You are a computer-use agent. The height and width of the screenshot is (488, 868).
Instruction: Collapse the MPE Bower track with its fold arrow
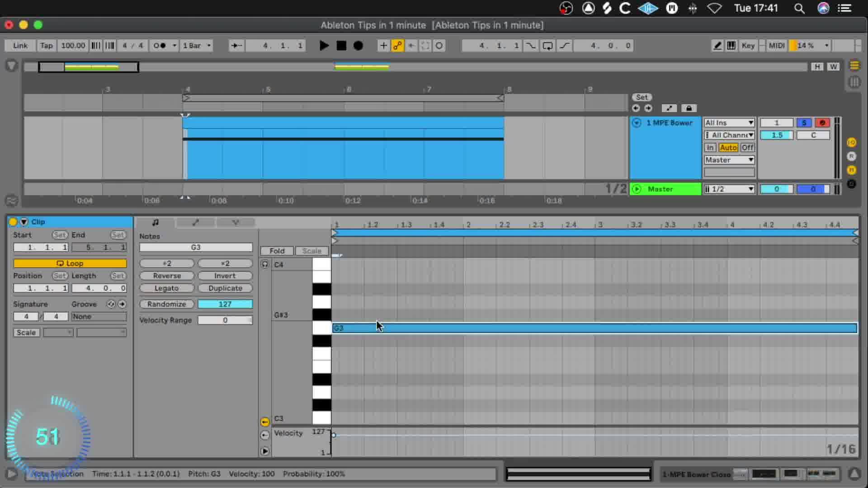point(637,123)
